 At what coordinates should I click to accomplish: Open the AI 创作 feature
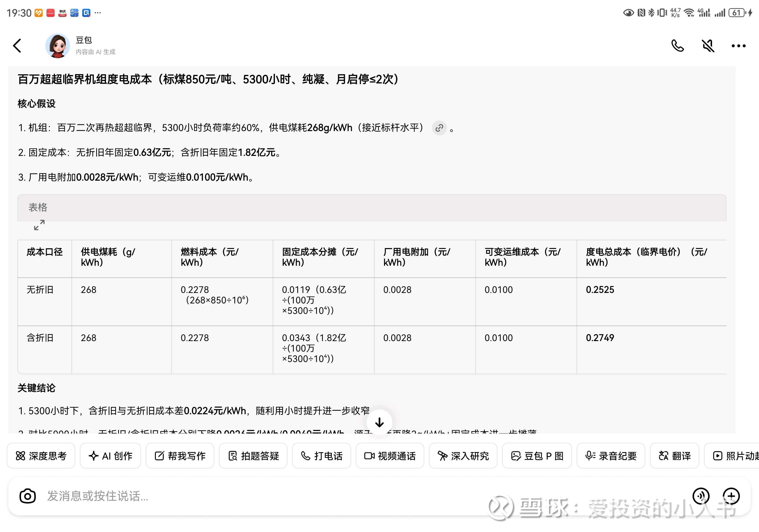point(110,456)
